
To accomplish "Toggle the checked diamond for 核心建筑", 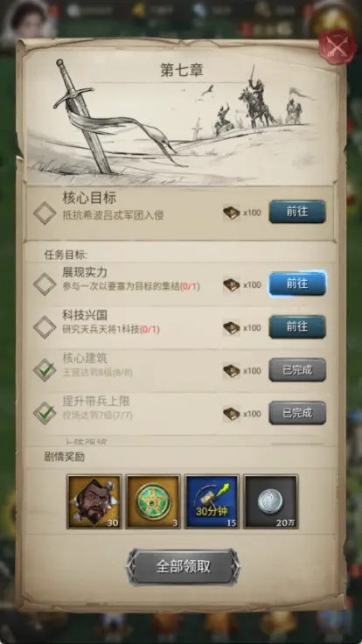I will pos(45,370).
